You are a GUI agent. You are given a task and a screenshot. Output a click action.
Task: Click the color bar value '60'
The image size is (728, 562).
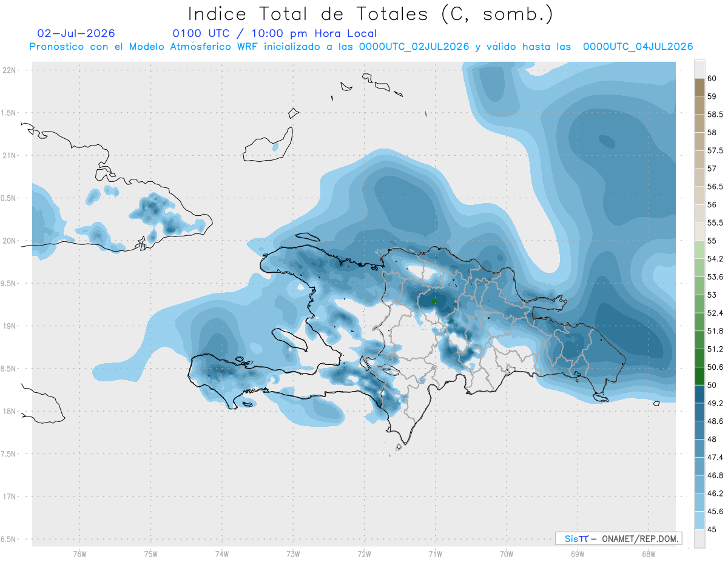coord(713,78)
